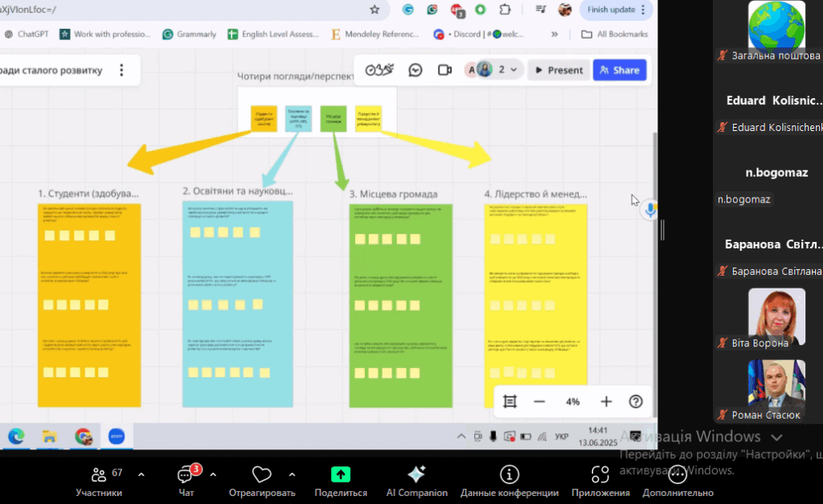Screen dimensions: 823x504
Task: Show hidden system tray icons
Action: 461,436
